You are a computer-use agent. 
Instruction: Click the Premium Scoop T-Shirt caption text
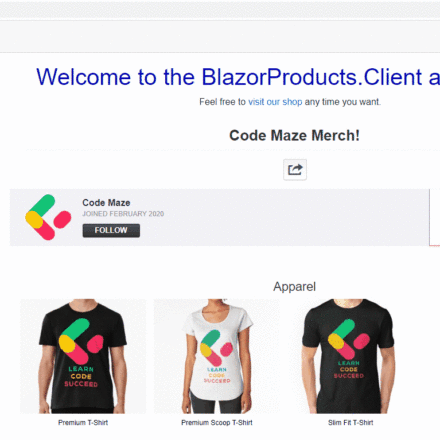[x=217, y=423]
